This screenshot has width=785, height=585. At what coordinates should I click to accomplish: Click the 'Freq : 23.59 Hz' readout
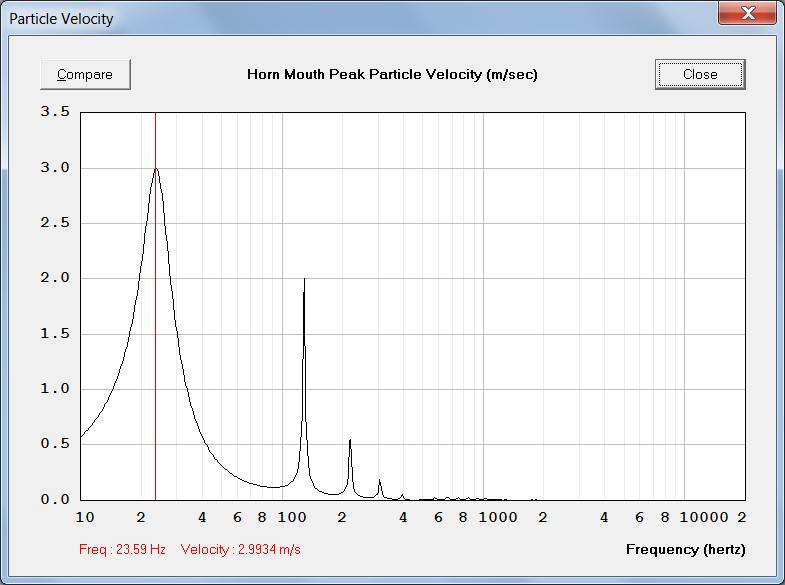click(122, 549)
